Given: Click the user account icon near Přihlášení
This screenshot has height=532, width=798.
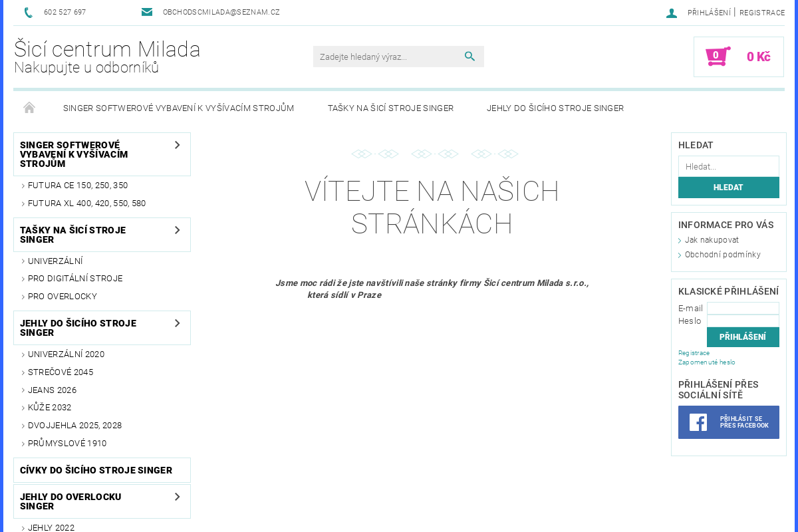Looking at the screenshot, I should tap(671, 12).
